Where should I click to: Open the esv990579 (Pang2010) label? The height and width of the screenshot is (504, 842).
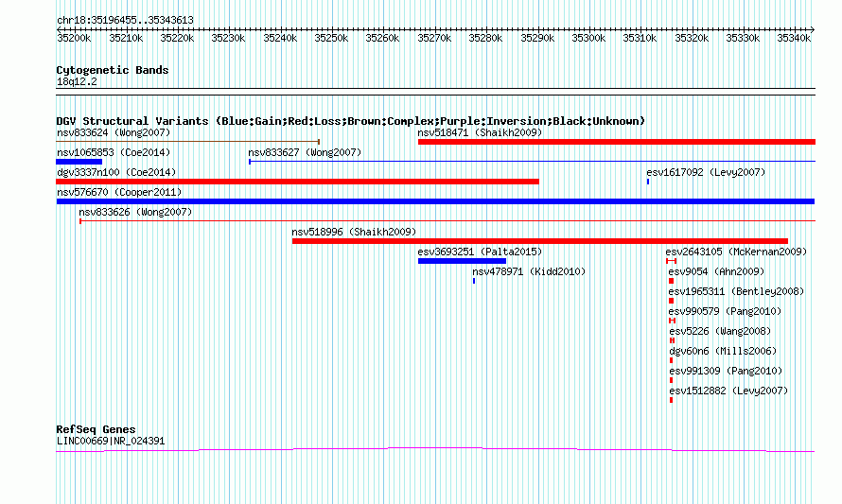(725, 311)
